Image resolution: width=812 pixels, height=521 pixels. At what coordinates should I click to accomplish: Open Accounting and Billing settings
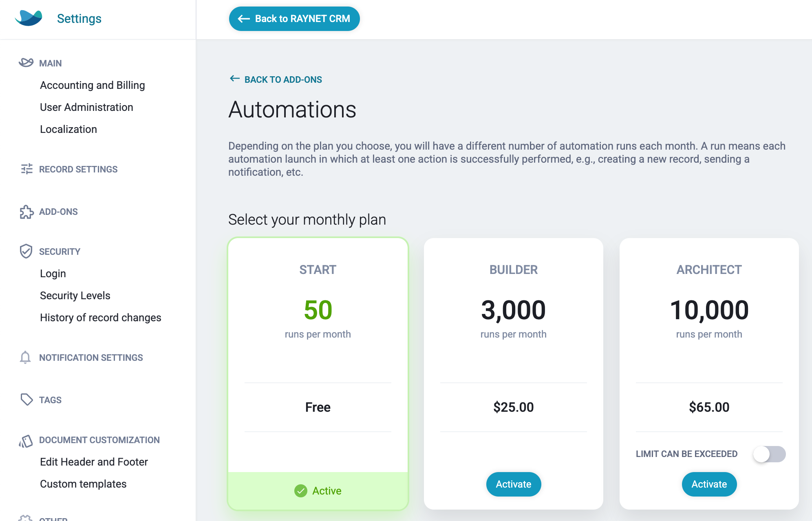pyautogui.click(x=93, y=85)
